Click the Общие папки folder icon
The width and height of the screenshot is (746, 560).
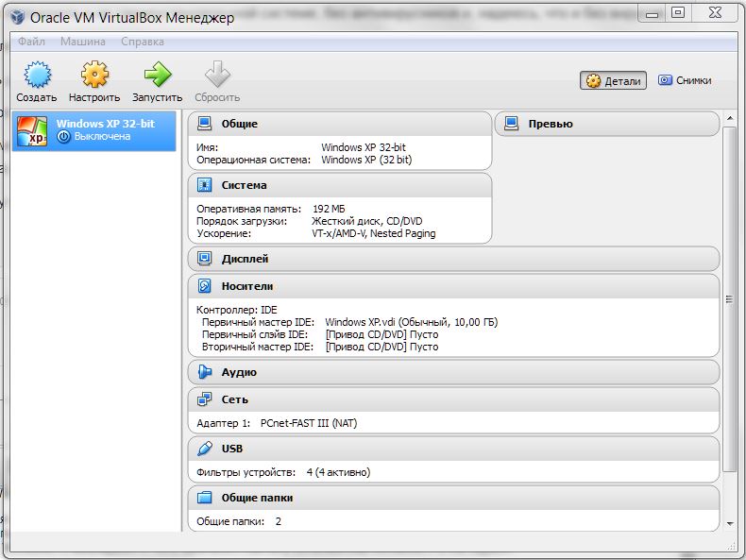(205, 497)
